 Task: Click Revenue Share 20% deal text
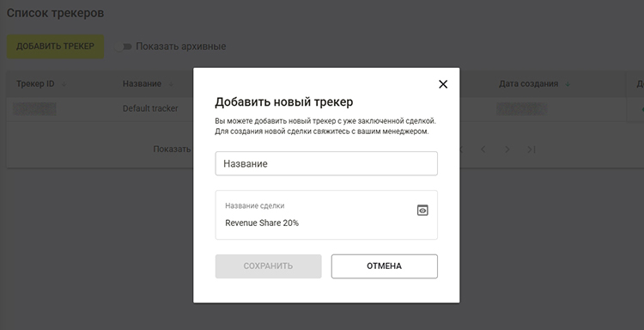pos(262,223)
